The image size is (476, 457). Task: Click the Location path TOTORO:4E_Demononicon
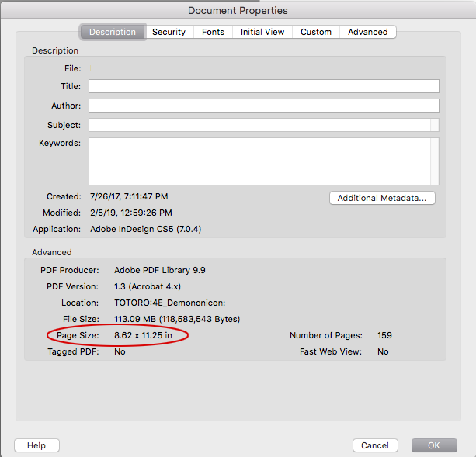pyautogui.click(x=169, y=303)
